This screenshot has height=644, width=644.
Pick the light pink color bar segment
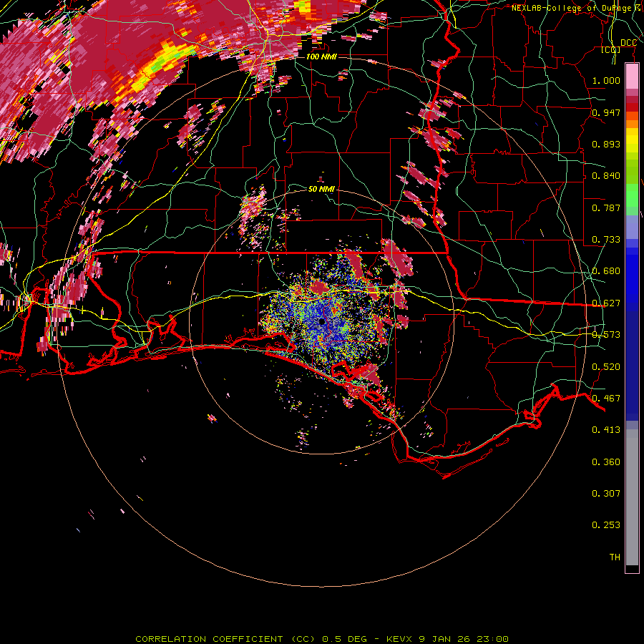pos(632,77)
